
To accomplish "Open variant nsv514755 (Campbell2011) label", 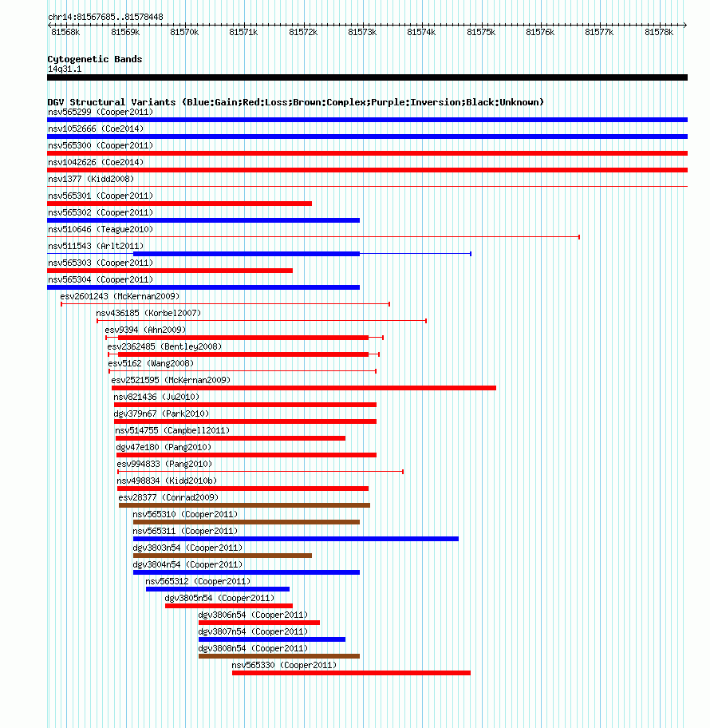I will point(172,429).
